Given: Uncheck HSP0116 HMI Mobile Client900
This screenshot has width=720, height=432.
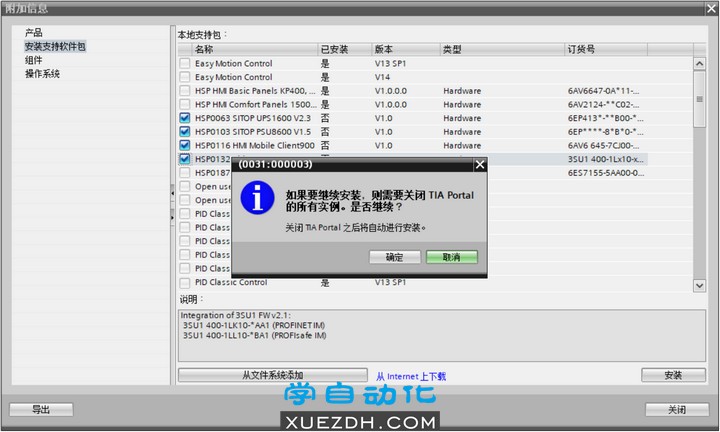Looking at the screenshot, I should [185, 146].
